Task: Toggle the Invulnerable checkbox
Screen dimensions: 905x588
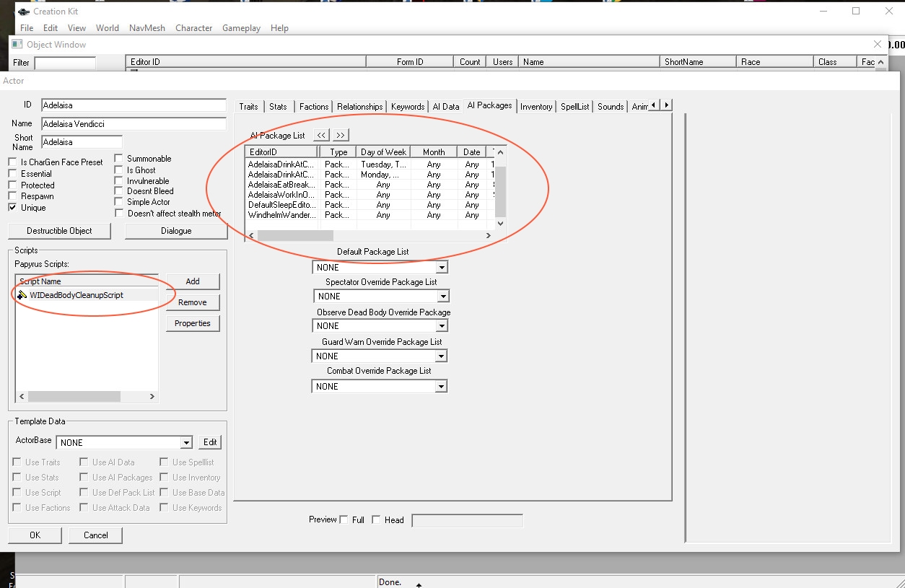Action: click(x=119, y=181)
